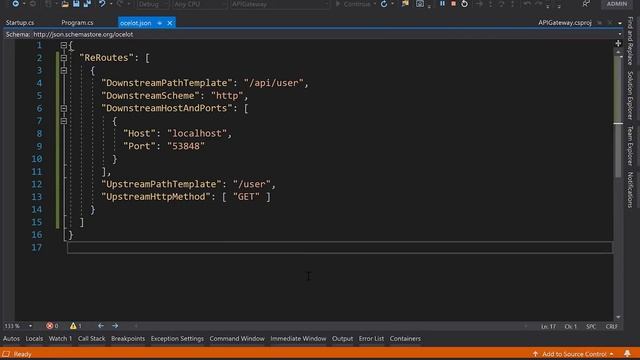Click the pin icon on ocelot.json tab
The width and height of the screenshot is (640, 360).
pos(160,23)
